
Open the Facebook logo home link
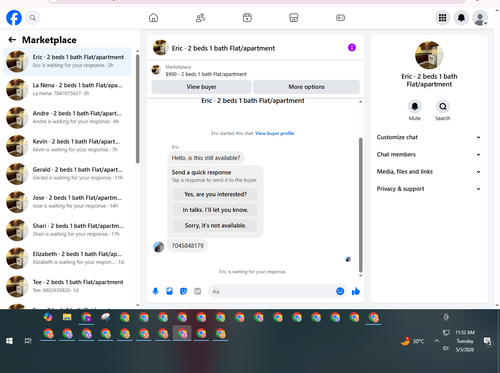point(14,18)
